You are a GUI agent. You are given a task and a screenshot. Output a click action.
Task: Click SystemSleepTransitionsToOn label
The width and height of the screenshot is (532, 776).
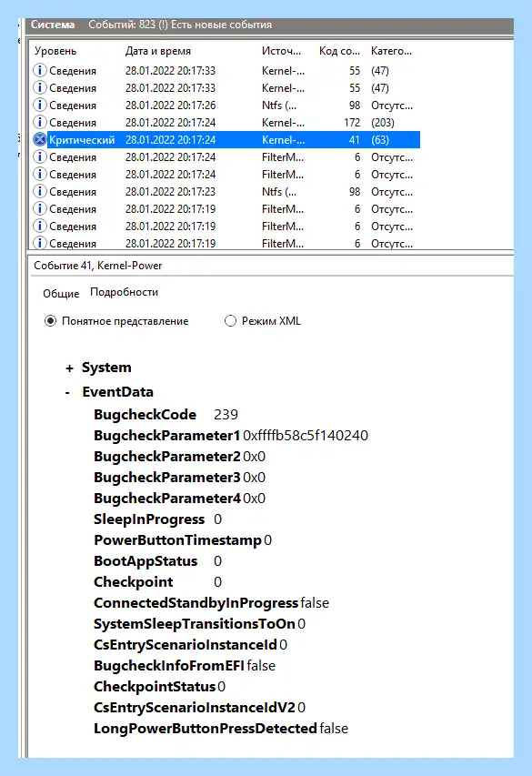195,624
